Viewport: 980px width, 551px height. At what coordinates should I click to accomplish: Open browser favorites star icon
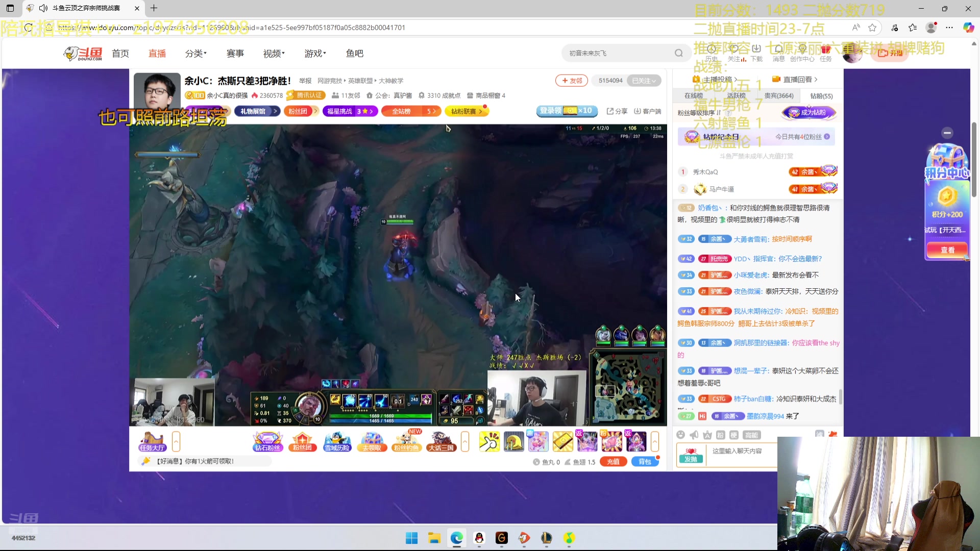tap(872, 28)
